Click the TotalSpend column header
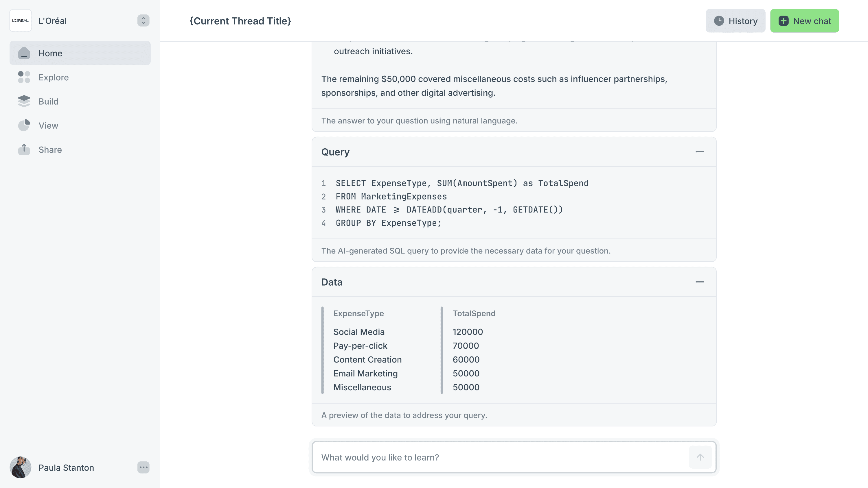 474,314
